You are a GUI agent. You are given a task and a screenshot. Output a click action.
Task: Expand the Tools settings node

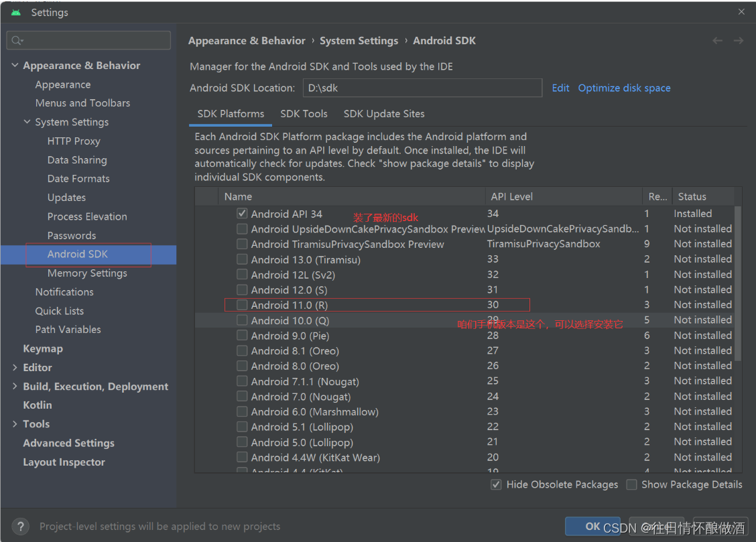point(15,424)
